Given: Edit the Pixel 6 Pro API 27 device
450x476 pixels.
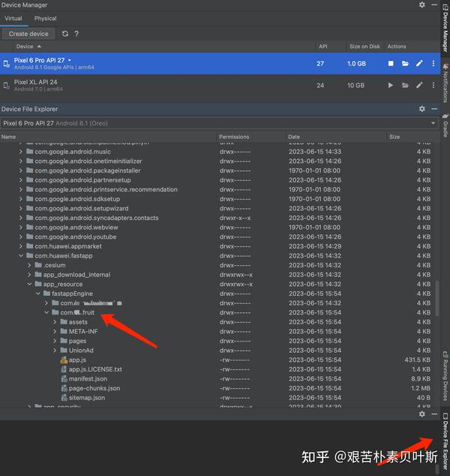Looking at the screenshot, I should pos(419,64).
